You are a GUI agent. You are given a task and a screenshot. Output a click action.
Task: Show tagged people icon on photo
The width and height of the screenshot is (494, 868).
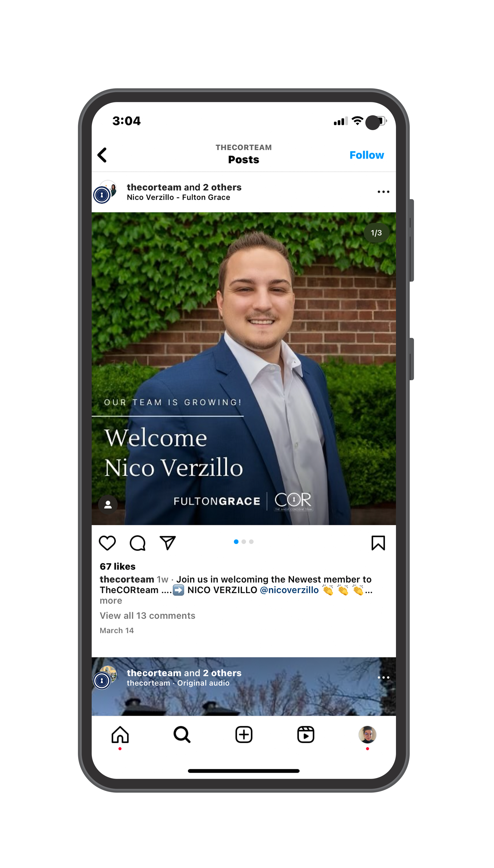(x=108, y=504)
